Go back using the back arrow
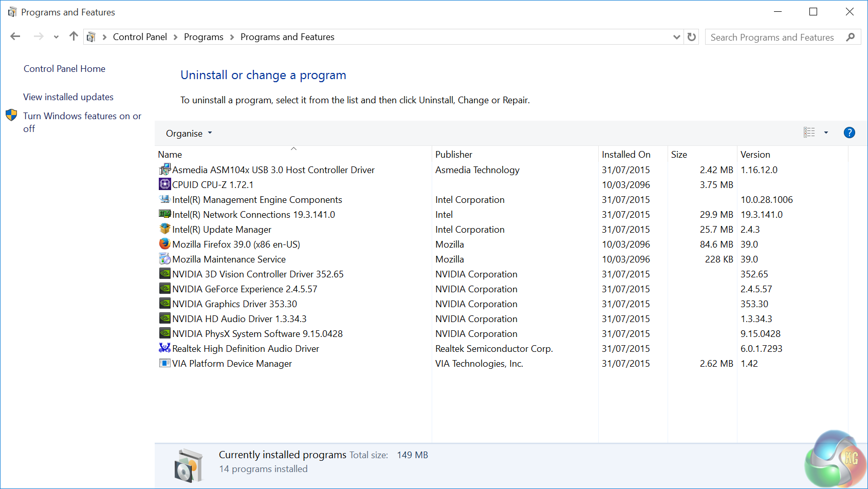868x489 pixels. pyautogui.click(x=15, y=36)
